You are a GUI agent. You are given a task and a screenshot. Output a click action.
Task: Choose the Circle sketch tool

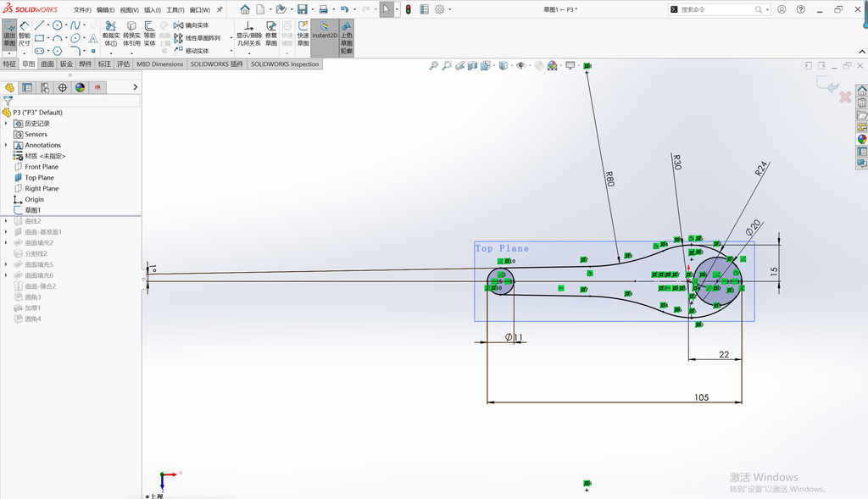pos(57,25)
